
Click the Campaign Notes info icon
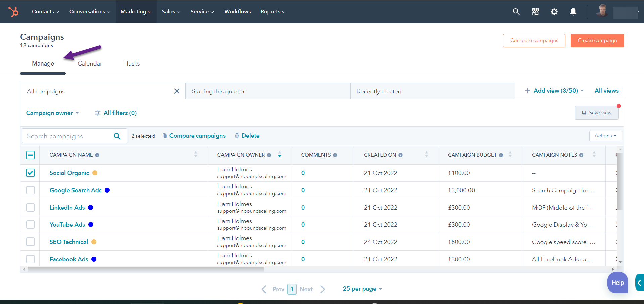click(x=581, y=155)
